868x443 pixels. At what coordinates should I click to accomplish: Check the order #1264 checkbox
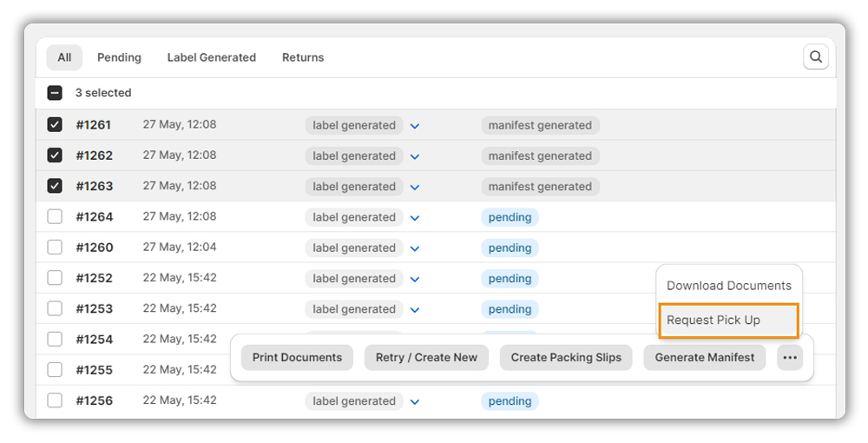(55, 216)
